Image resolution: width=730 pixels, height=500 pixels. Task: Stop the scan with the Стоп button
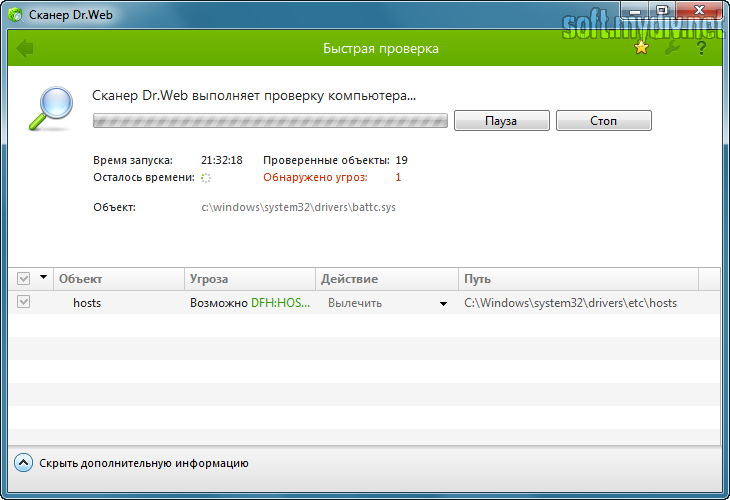[x=603, y=121]
